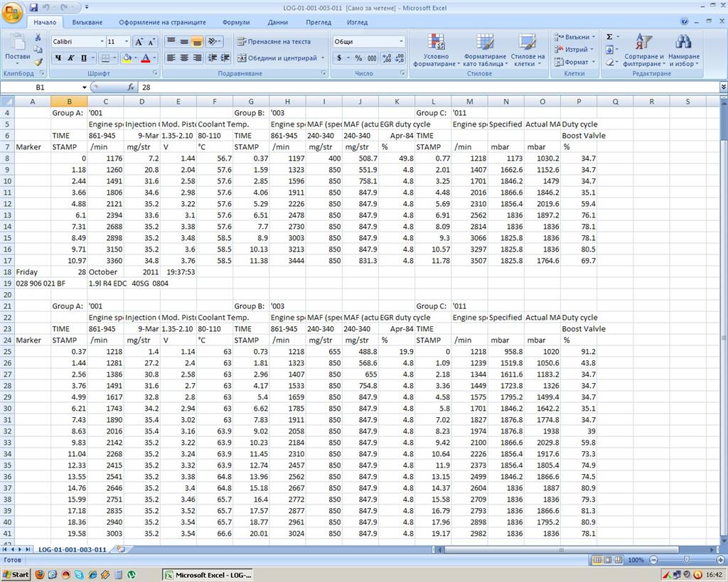Click the insert function fx icon
Screen dimensions: 728x582
(132, 87)
